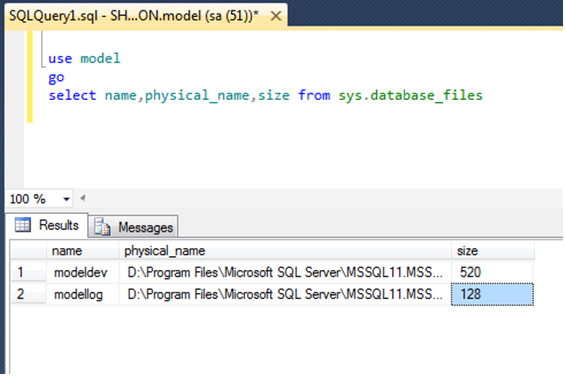Select row 2 header in results
Image resolution: width=565 pixels, height=385 pixels.
[28, 294]
